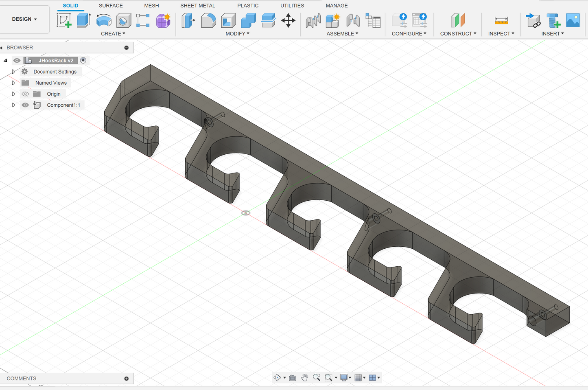Open the CONSTRUCT dropdown menu
Image resolution: width=588 pixels, height=390 pixels.
(458, 34)
